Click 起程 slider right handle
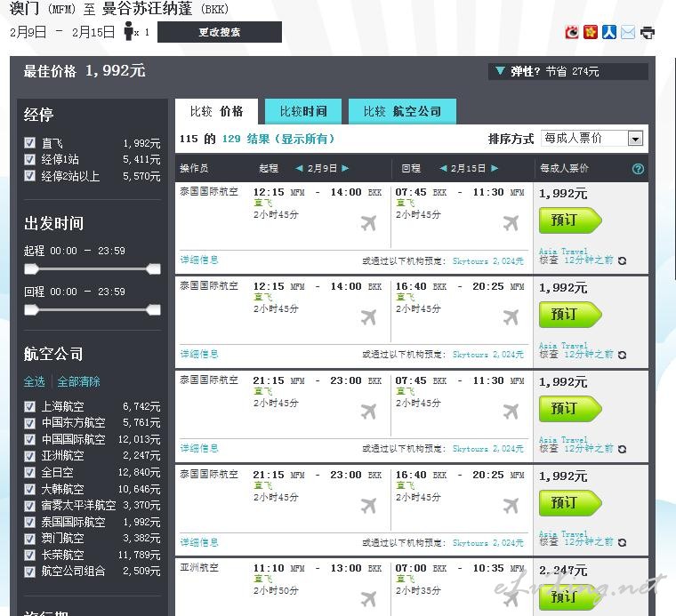This screenshot has height=616, width=676. pyautogui.click(x=154, y=269)
